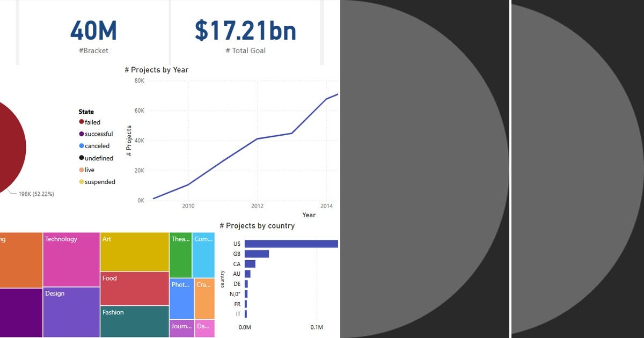
Task: Toggle the 'failed' state in the legend
Action: (92, 122)
